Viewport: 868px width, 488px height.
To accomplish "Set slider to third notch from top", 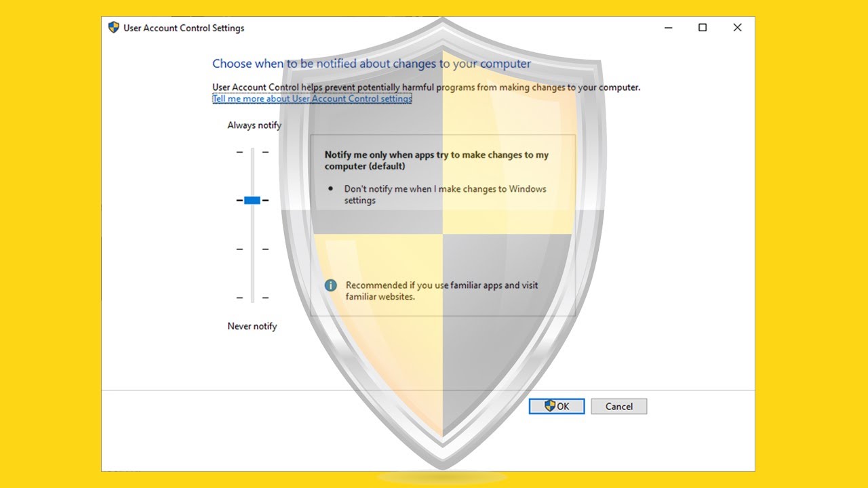I will pos(252,249).
